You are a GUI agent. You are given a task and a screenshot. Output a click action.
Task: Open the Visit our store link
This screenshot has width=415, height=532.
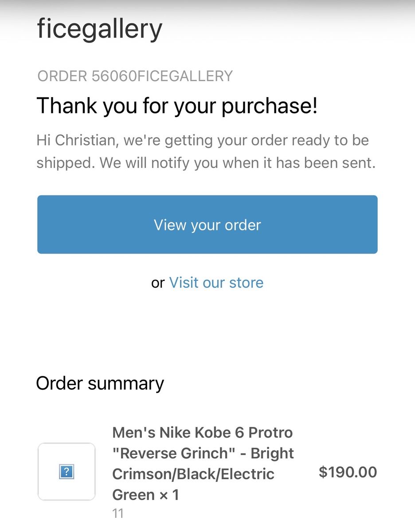coord(216,282)
